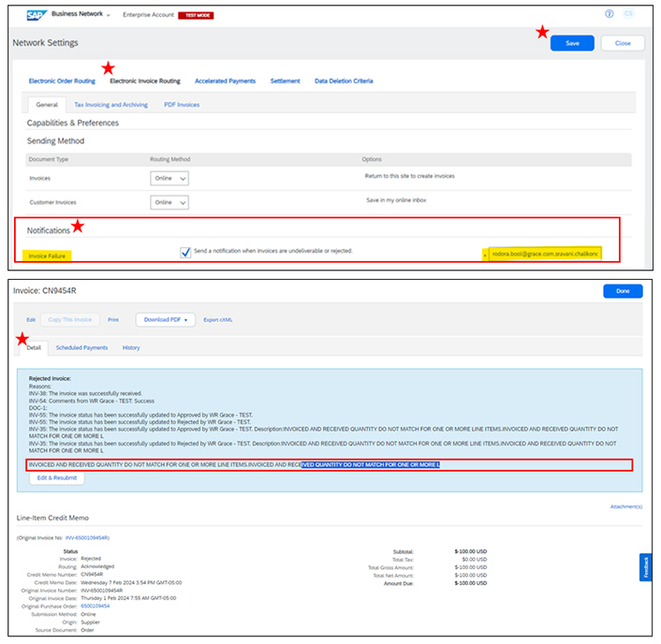Click the Export cXML link
The width and height of the screenshot is (661, 644).
218,320
